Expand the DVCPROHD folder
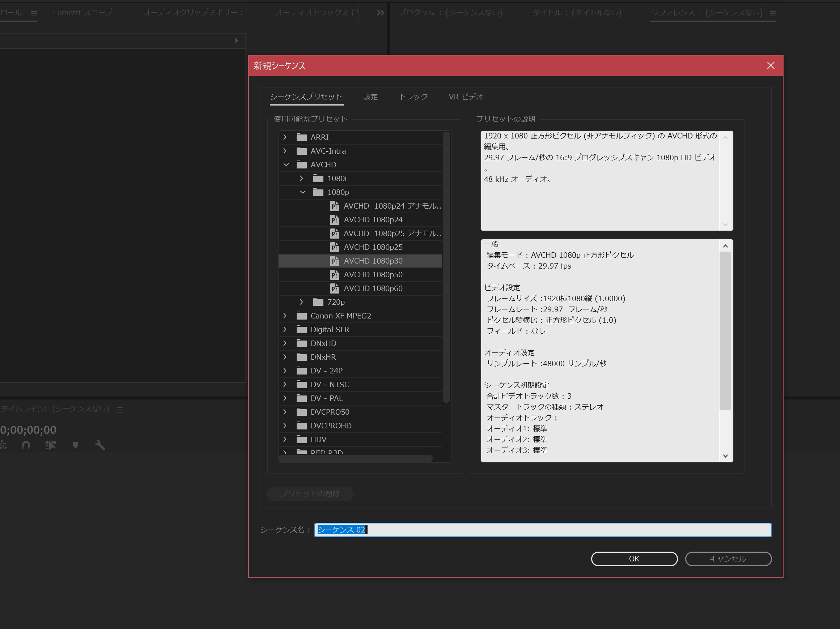The width and height of the screenshot is (840, 629). click(285, 425)
